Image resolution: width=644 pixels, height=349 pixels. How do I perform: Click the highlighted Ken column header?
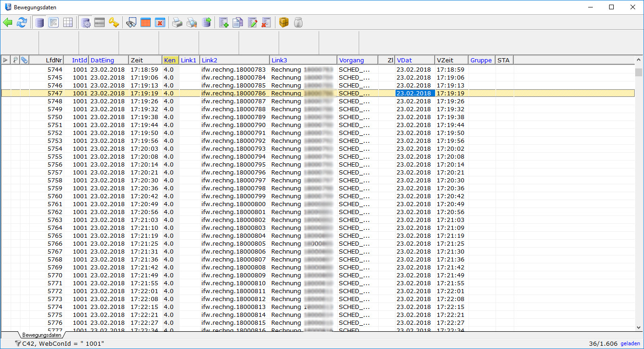[x=170, y=60]
